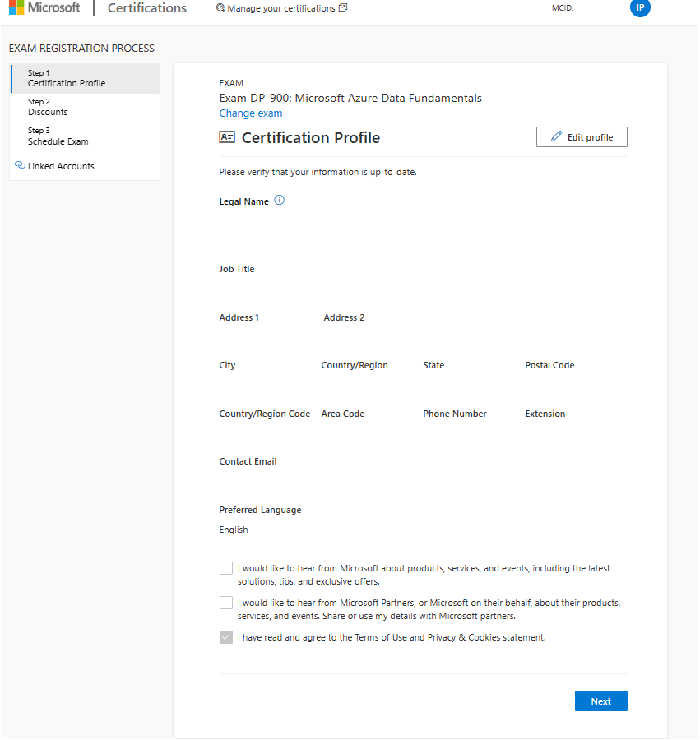
Task: Click the external link icon beside Manage certifications
Action: click(343, 7)
